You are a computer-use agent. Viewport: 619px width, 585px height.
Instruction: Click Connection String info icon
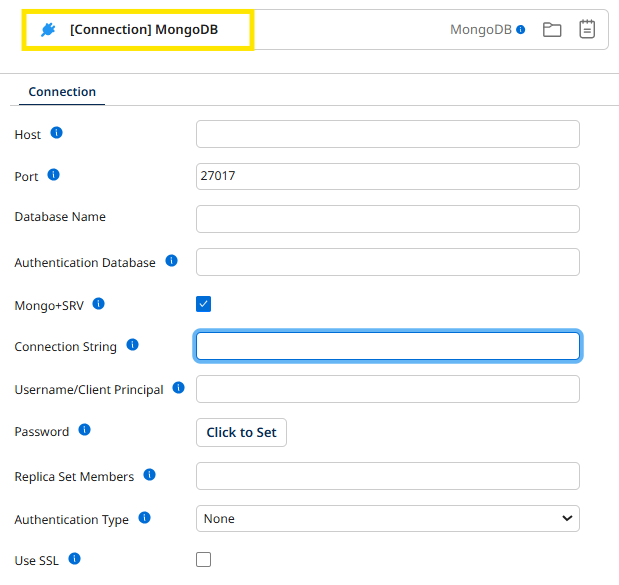[132, 345]
